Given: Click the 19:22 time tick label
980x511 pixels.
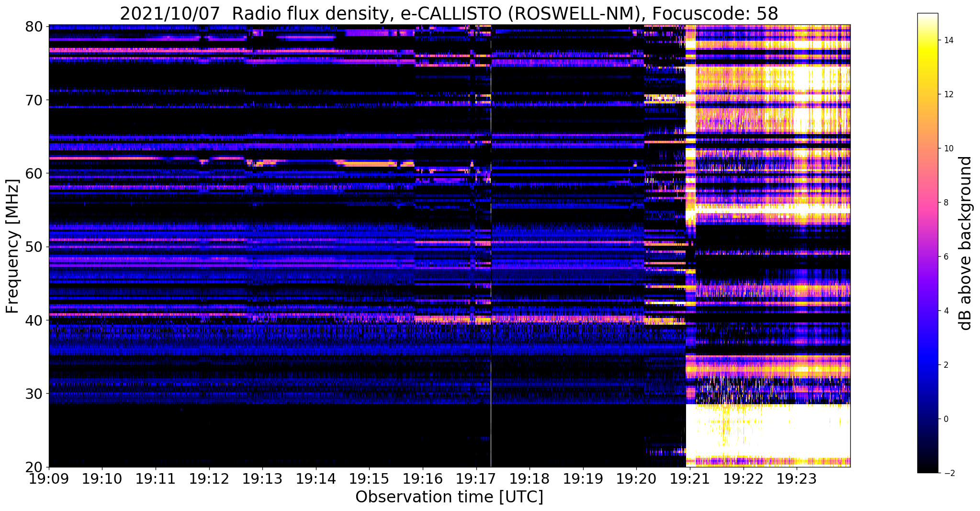Looking at the screenshot, I should 743,478.
